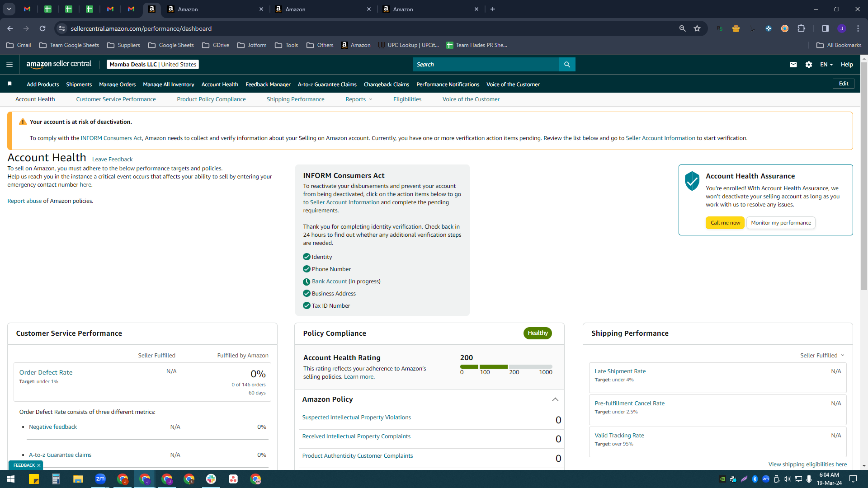868x488 pixels.
Task: Open the browser extensions puzzle icon
Action: click(802, 28)
